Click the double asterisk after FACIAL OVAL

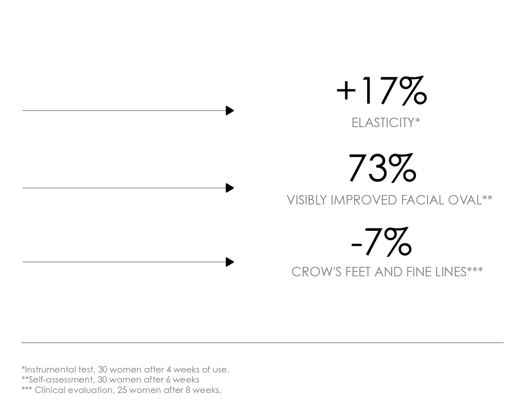487,198
